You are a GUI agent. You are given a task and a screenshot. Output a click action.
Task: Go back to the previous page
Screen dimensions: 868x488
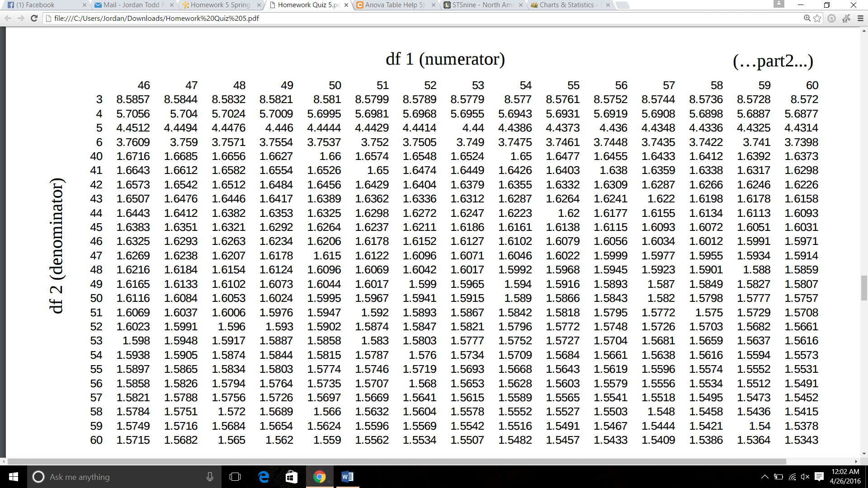point(8,19)
